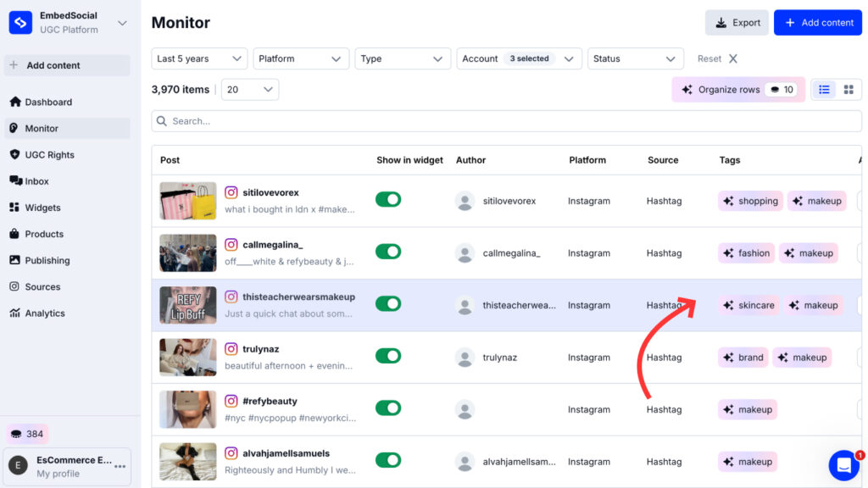This screenshot has width=868, height=488.
Task: Switch to list view
Action: pos(824,90)
